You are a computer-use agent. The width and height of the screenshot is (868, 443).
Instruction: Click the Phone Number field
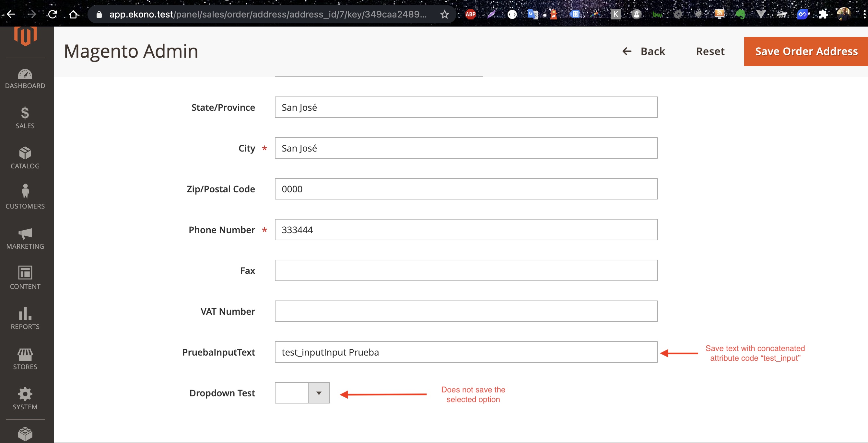(466, 230)
